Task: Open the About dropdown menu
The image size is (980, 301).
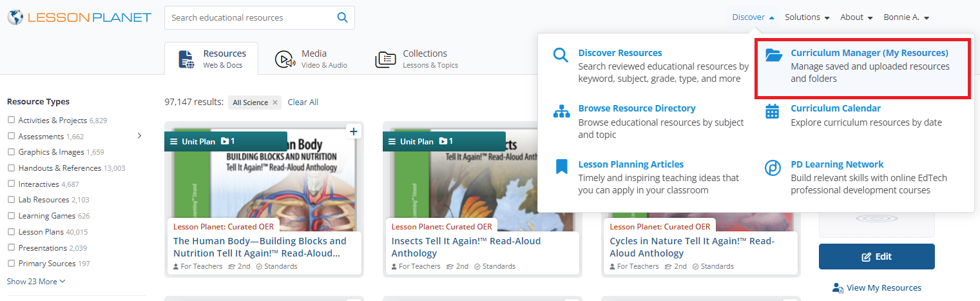Action: (x=856, y=17)
